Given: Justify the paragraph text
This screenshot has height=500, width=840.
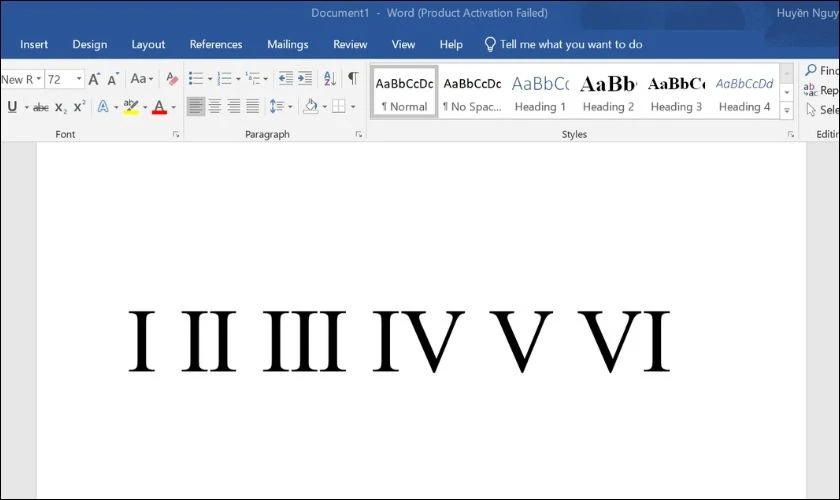Looking at the screenshot, I should point(252,106).
